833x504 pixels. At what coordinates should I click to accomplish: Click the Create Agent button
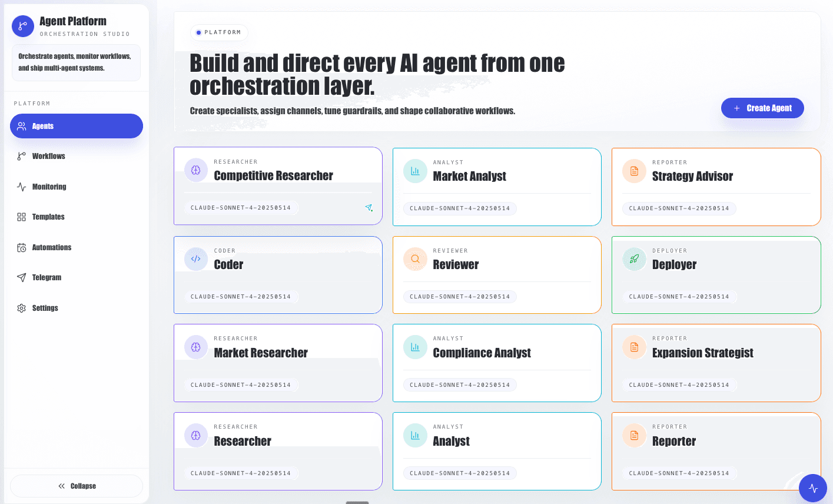[x=762, y=108]
